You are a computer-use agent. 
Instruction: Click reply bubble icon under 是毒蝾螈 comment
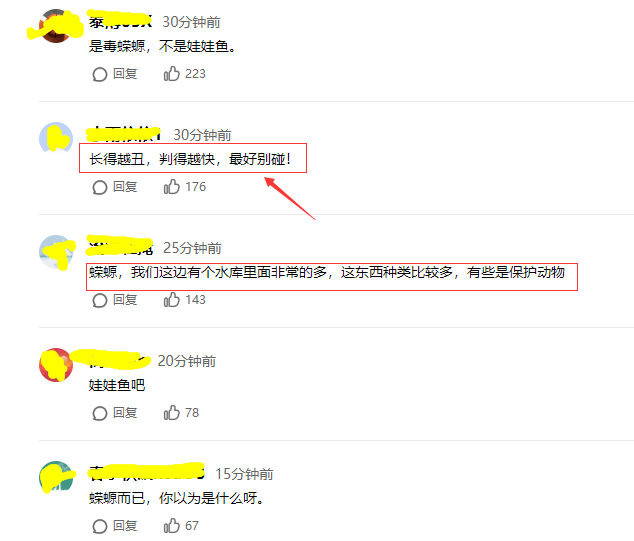pos(99,74)
